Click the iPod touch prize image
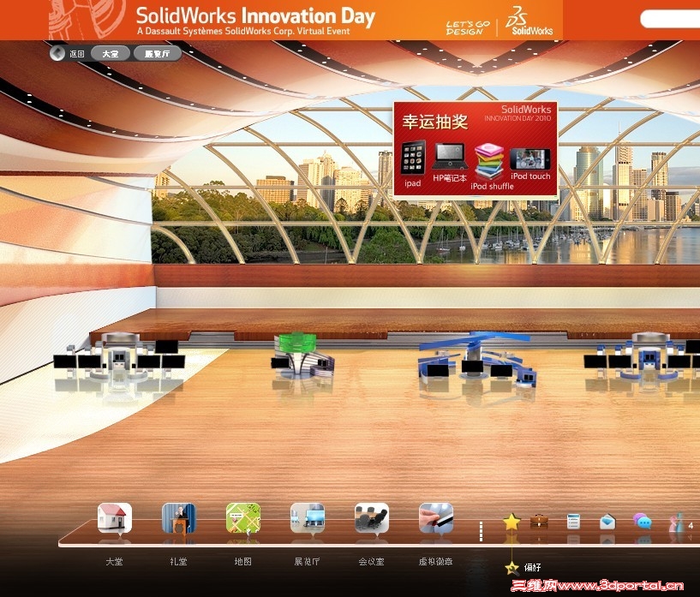 pos(529,158)
